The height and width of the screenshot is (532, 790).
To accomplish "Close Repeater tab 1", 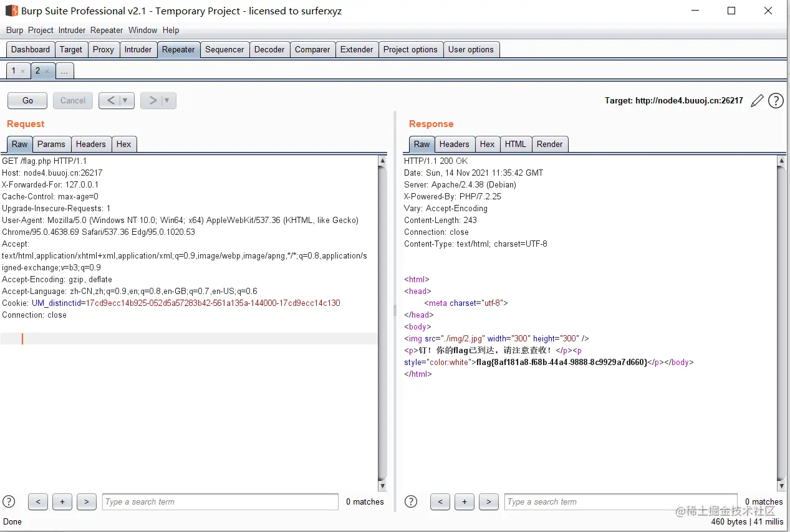I will 22,72.
